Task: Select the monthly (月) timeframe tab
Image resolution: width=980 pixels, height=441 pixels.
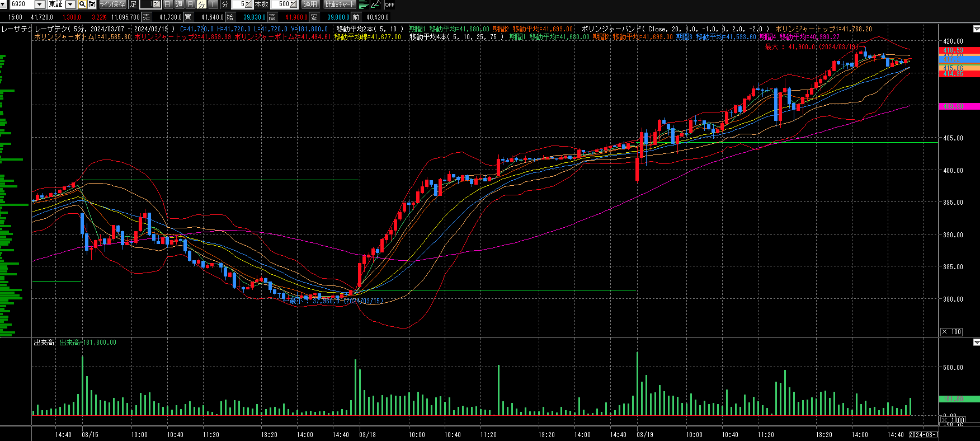Action: (190, 4)
